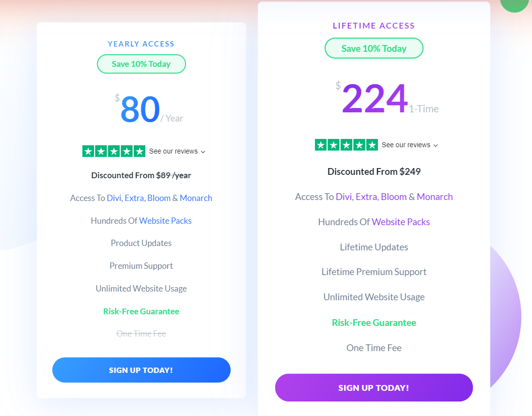Click the blue "Sign Up Today!" button

141,370
